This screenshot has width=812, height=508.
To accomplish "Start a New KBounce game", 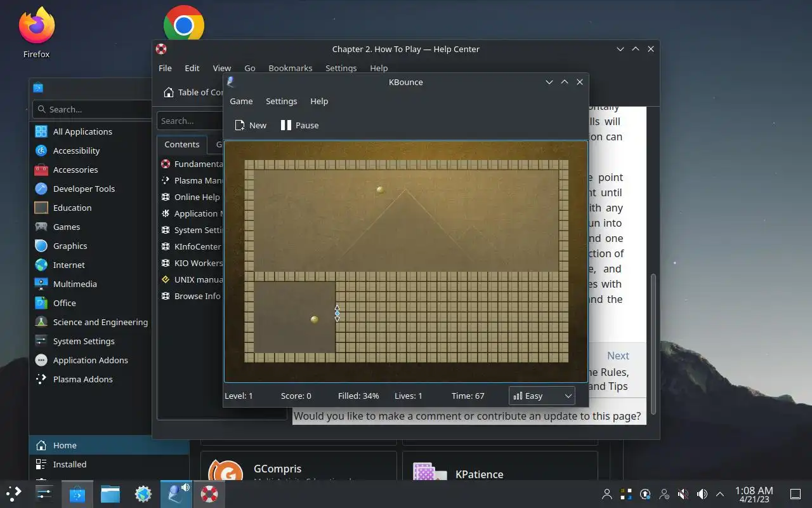I will (251, 125).
